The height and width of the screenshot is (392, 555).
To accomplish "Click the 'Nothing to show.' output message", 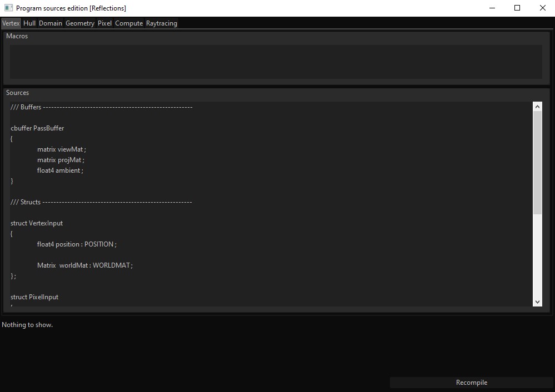I will coord(27,325).
